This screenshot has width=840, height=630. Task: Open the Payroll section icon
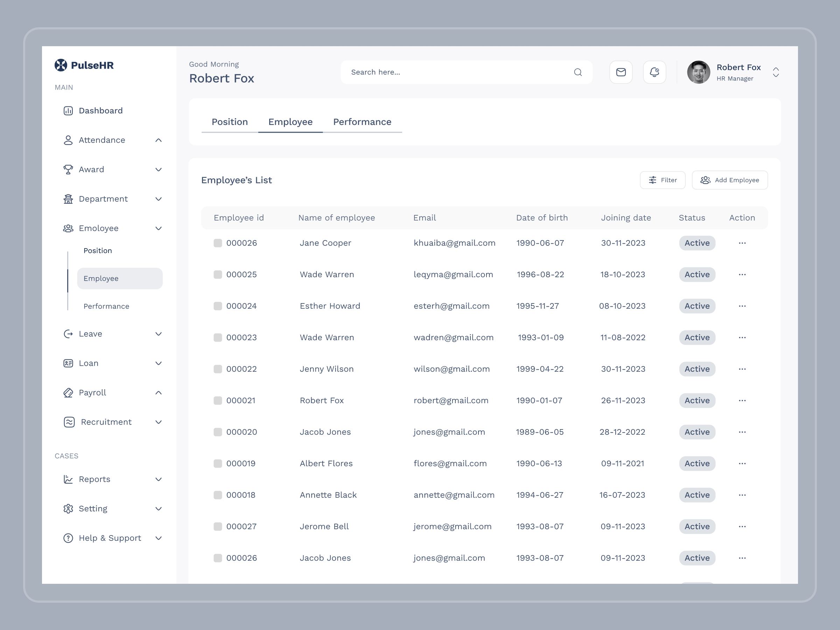click(68, 392)
